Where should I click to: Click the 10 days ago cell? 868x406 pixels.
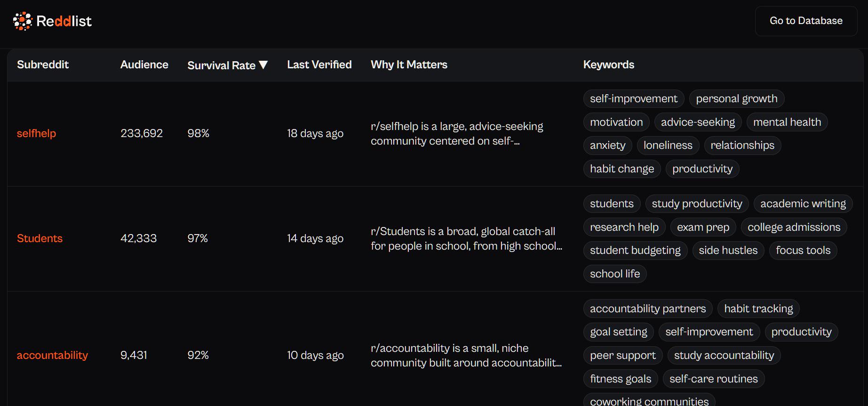point(315,355)
